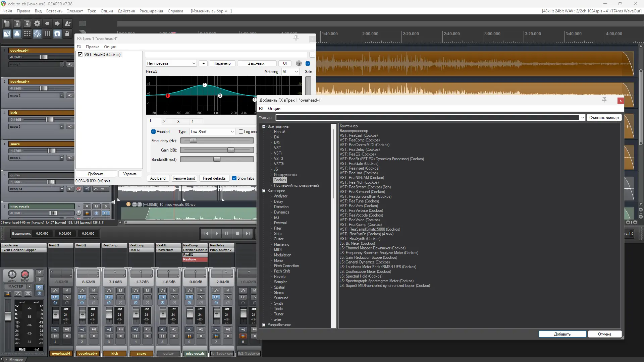Screen dimensions: 644x362
Task: Open the preset dropdown in ReaEQ
Action: 171,63
